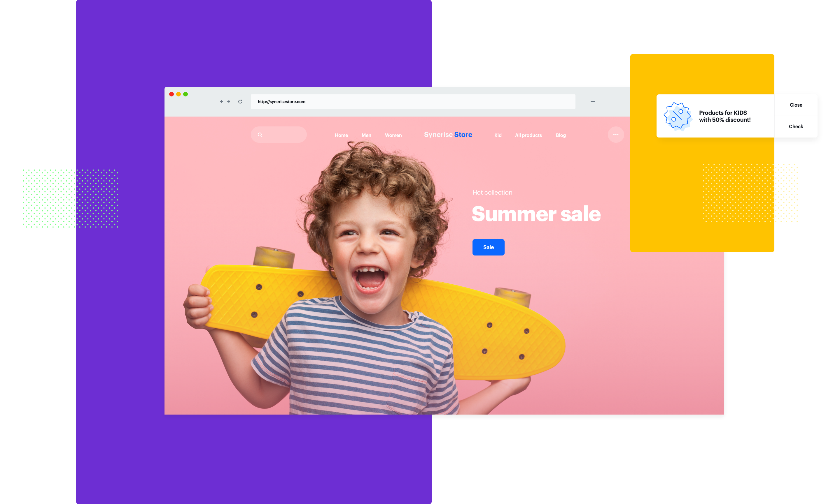Close the kids discount notification
This screenshot has height=504, width=840.
coord(796,105)
